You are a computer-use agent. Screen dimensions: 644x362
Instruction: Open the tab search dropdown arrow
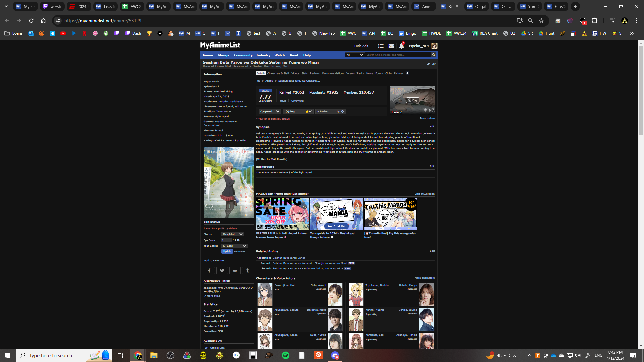[6, 6]
